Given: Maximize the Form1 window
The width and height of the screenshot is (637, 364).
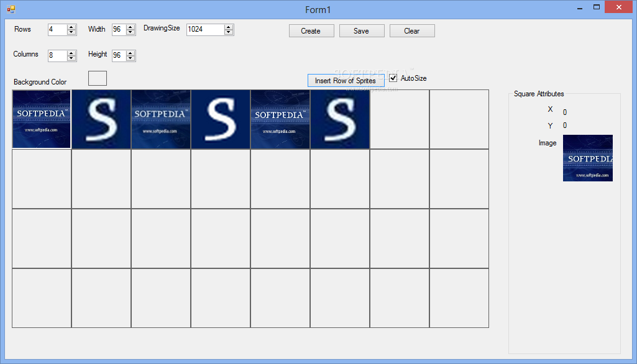Looking at the screenshot, I should point(597,7).
